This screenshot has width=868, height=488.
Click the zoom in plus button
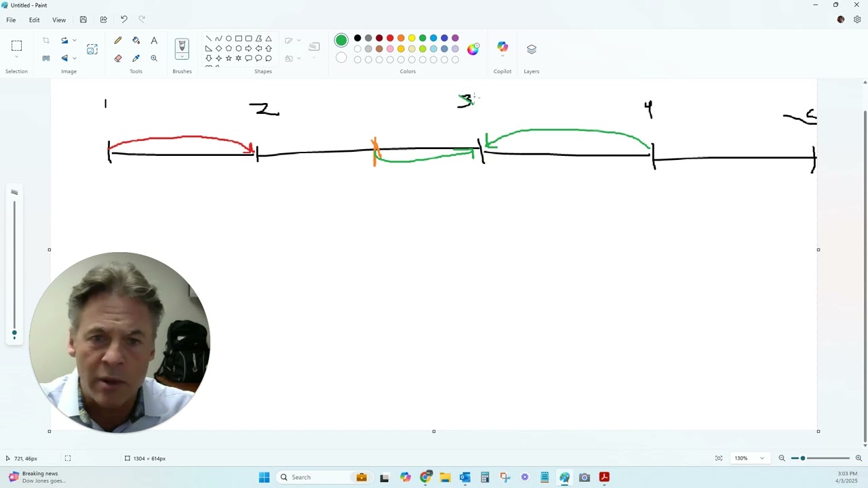pos(859,458)
